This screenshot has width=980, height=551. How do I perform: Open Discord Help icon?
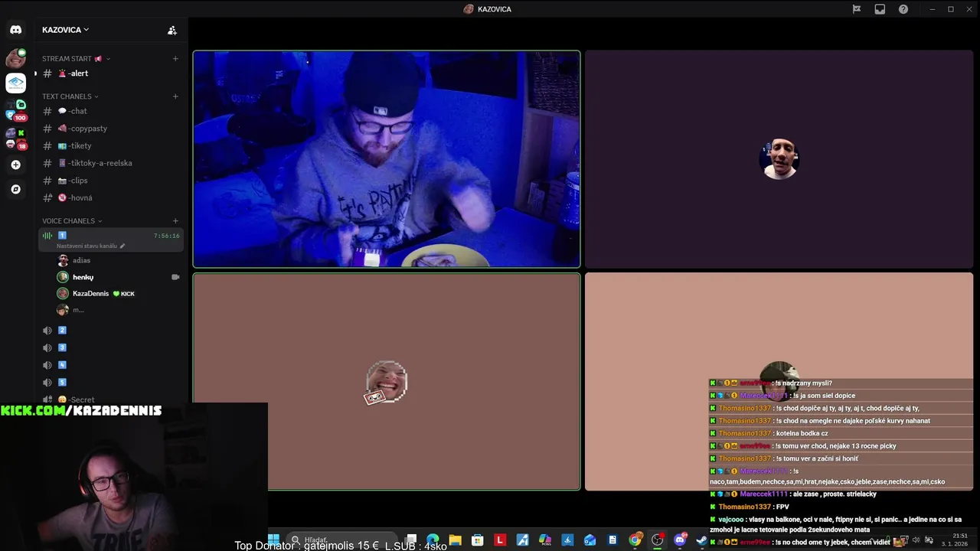pos(903,9)
